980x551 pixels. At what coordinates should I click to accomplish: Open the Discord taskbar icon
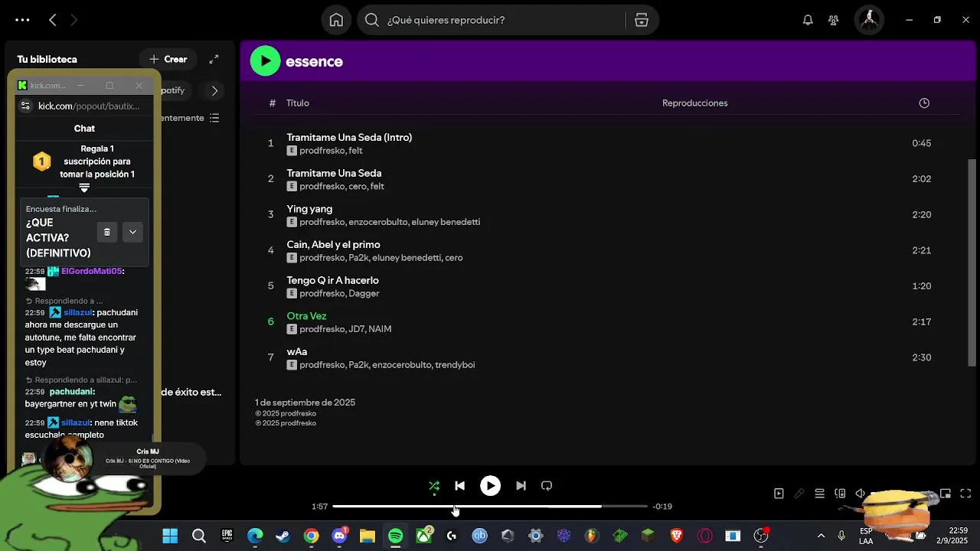pos(339,536)
